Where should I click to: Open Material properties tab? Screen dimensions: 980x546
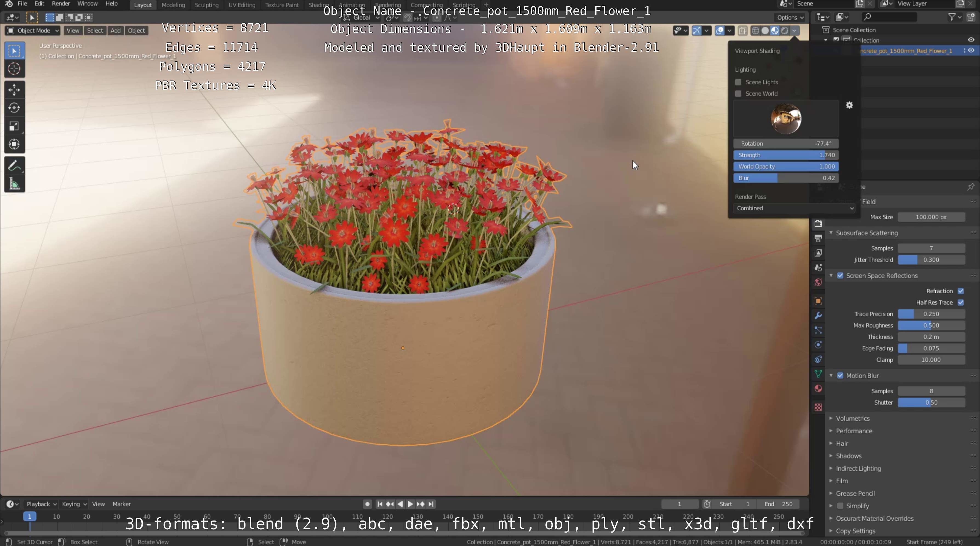pyautogui.click(x=818, y=388)
